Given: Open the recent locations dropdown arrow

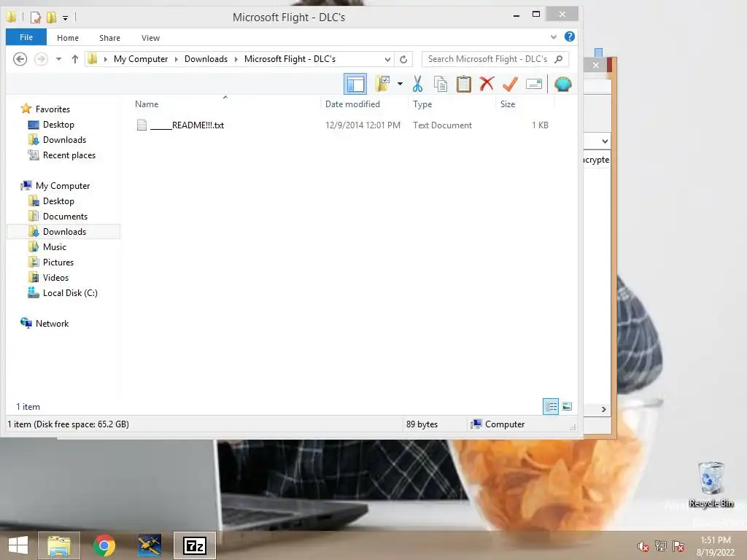Looking at the screenshot, I should click(x=58, y=59).
